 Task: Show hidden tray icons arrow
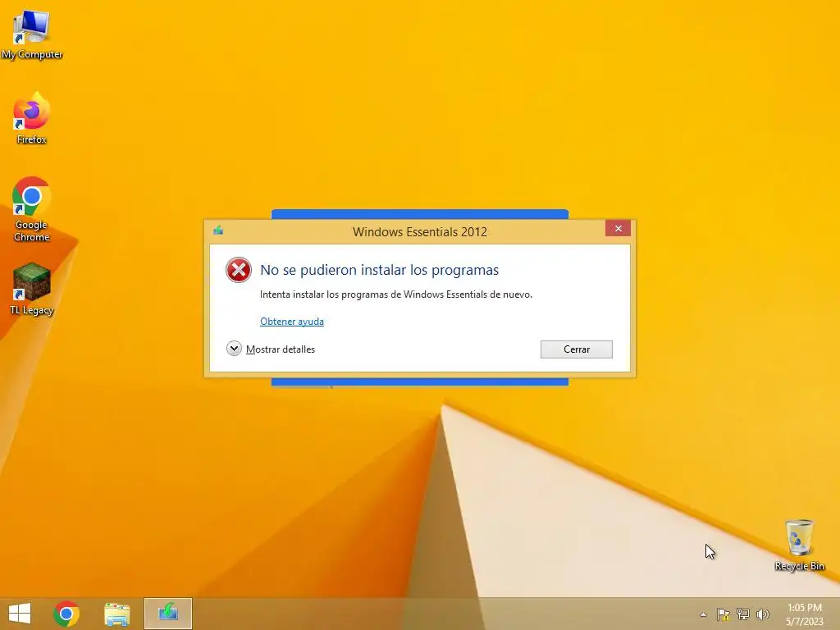(x=703, y=614)
